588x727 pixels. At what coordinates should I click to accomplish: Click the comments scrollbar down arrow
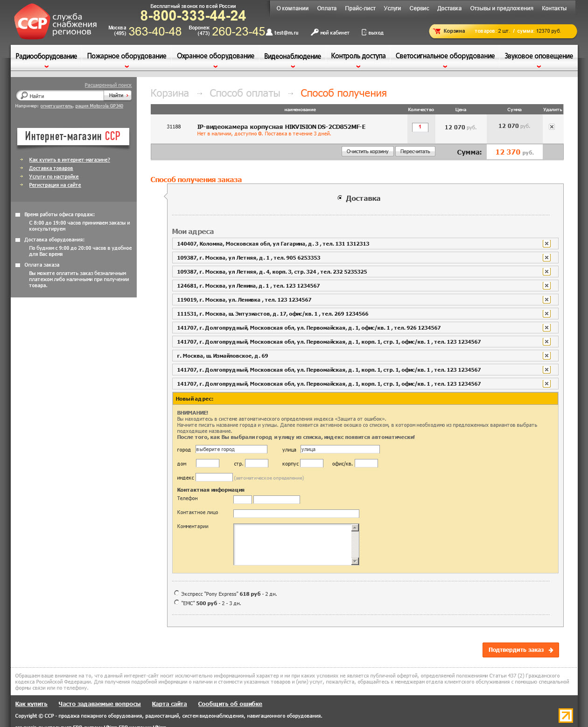355,561
